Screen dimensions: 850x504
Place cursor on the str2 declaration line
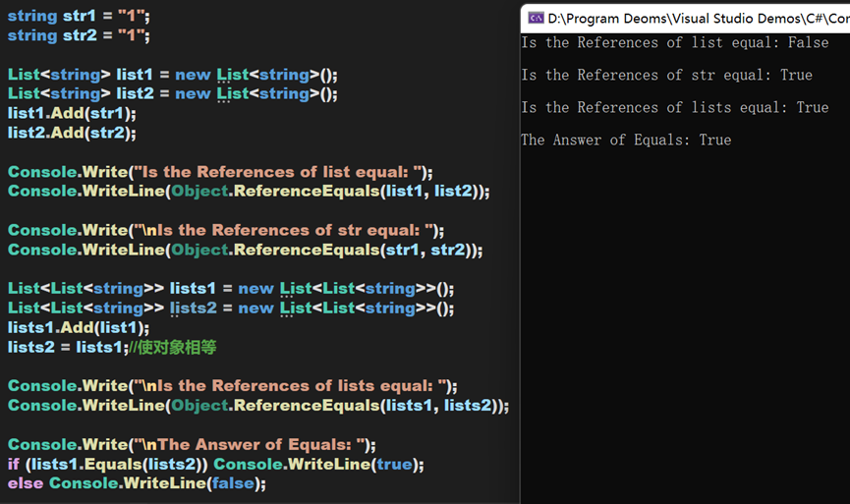point(79,35)
